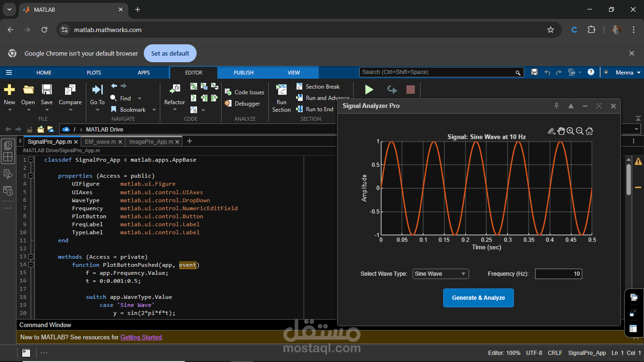This screenshot has width=644, height=362.
Task: Open the Debugger tool
Action: tap(242, 103)
